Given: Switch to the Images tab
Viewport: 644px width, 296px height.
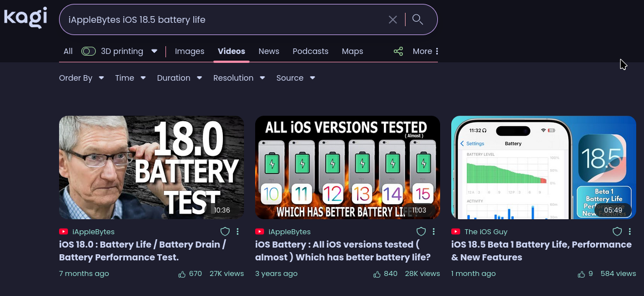Looking at the screenshot, I should click(189, 51).
